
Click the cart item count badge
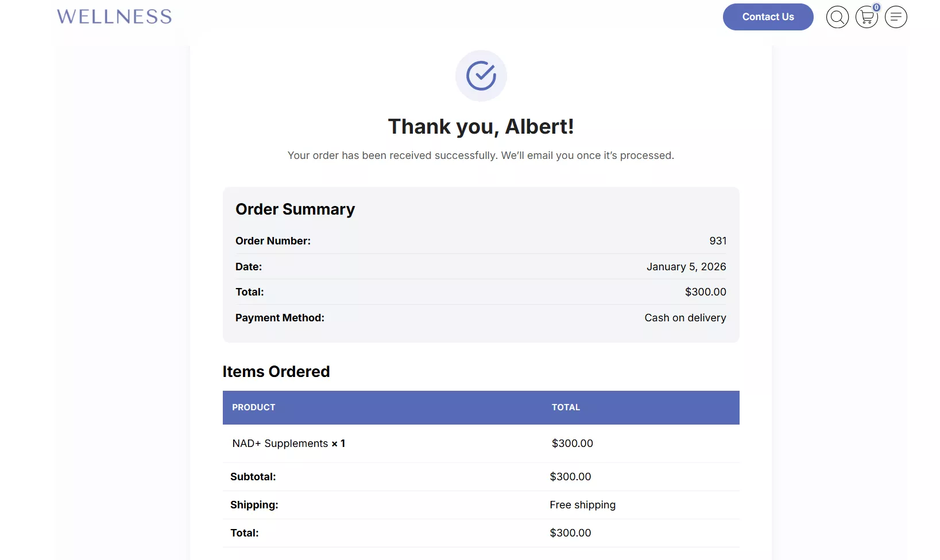[x=876, y=7]
